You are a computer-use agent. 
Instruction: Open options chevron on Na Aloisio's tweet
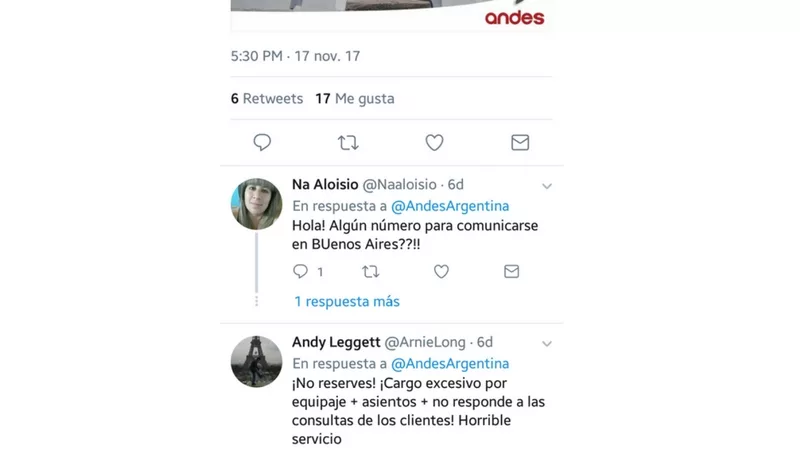pyautogui.click(x=547, y=186)
